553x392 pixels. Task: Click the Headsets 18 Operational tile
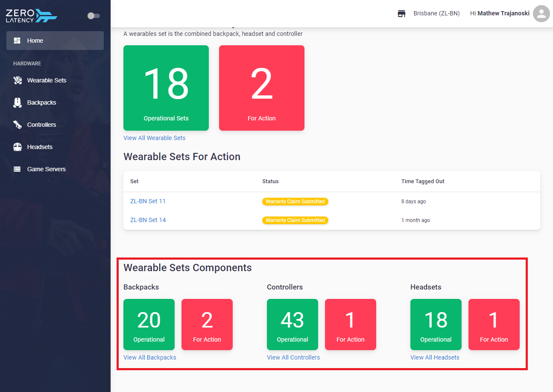click(436, 325)
